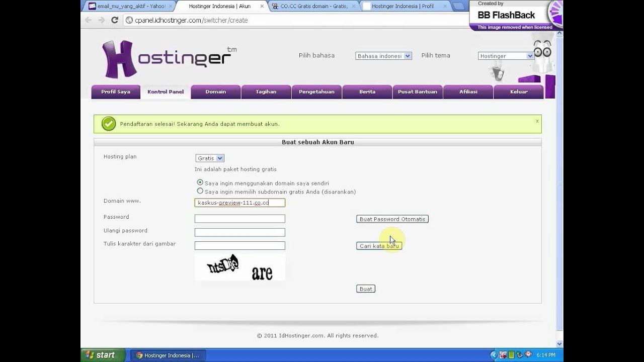
Task: Go to the Domain tab
Action: (216, 92)
